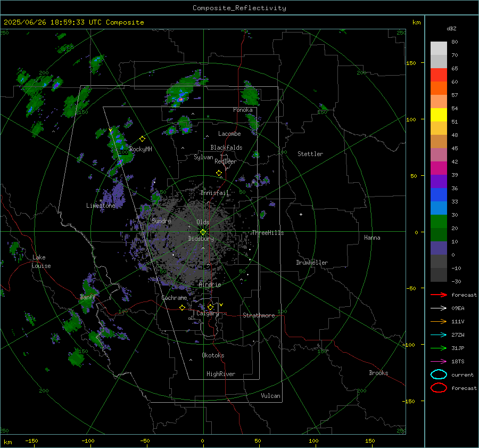The image size is (479, 448).
Task: Select the orange 111V arrow icon
Action: 439,321
